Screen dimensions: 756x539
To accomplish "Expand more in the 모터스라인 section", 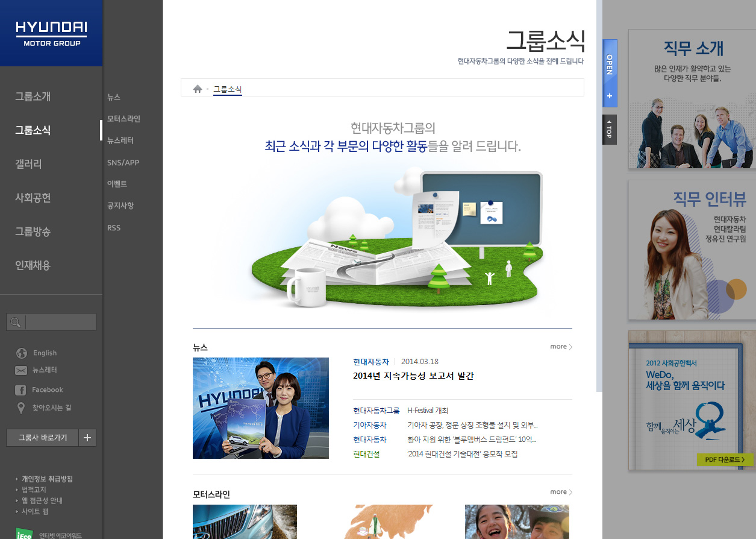I will coord(561,492).
